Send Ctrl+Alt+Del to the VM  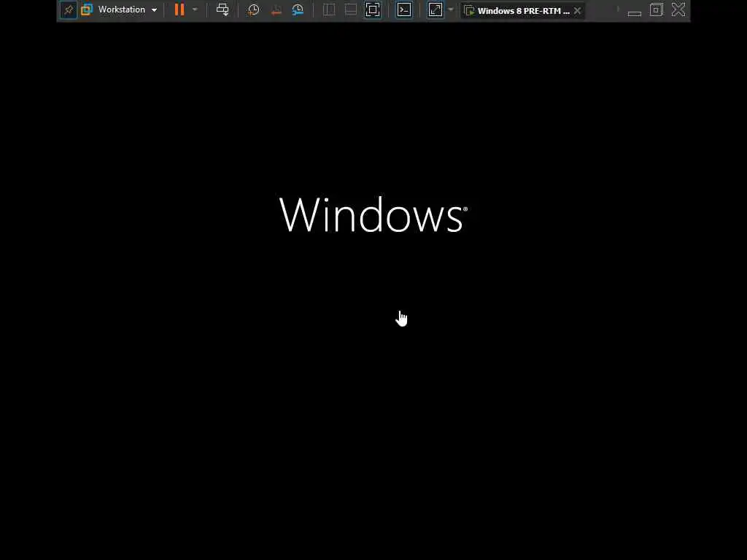coord(222,9)
